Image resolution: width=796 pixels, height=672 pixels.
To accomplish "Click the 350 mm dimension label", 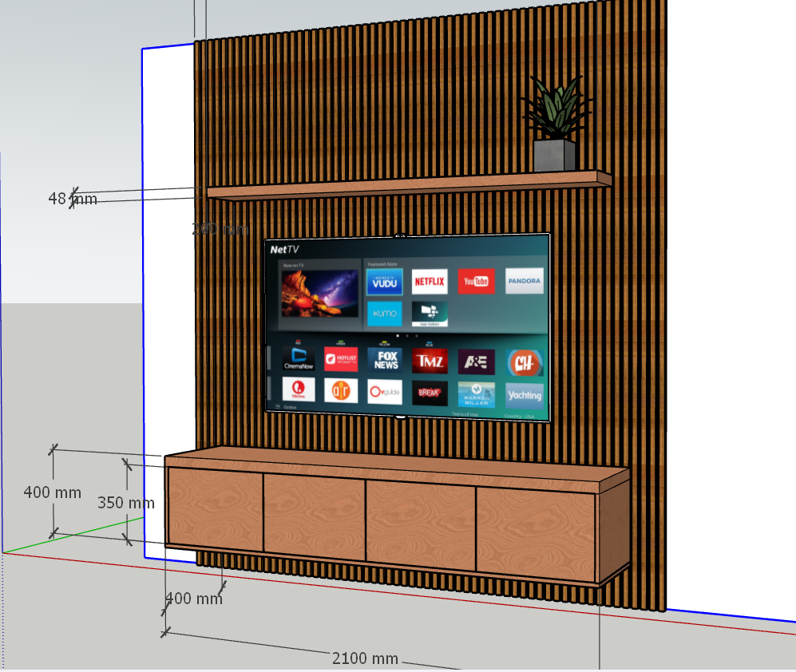I will [x=126, y=503].
